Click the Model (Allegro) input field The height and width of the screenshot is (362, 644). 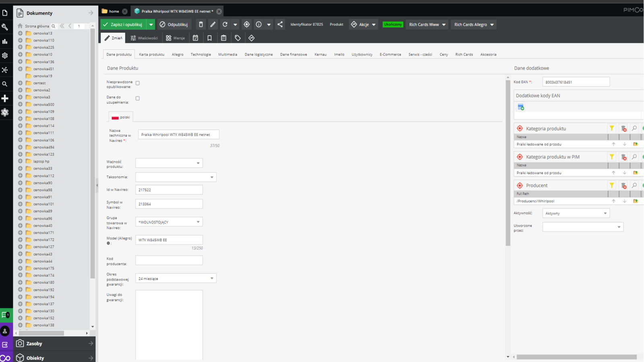tap(169, 240)
